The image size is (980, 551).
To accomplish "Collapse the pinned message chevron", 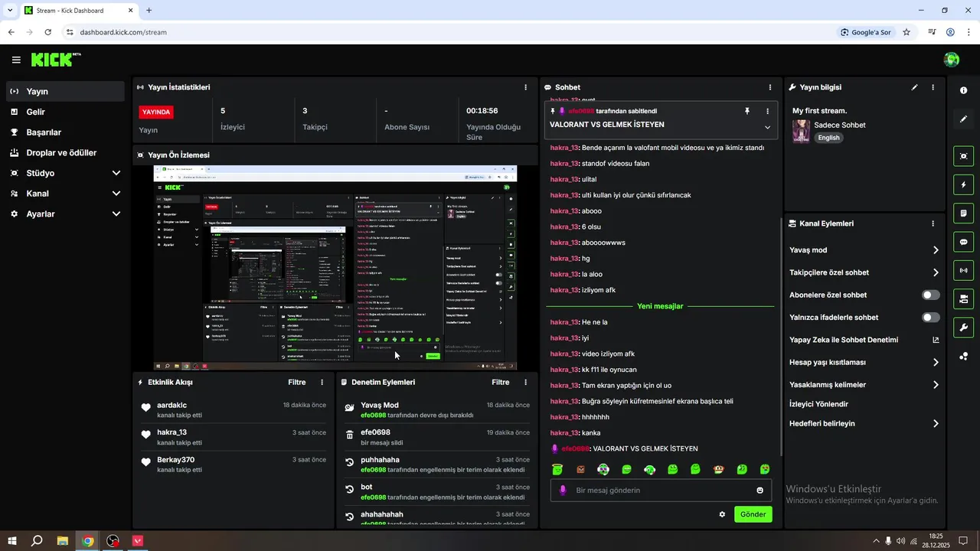I will (x=767, y=127).
